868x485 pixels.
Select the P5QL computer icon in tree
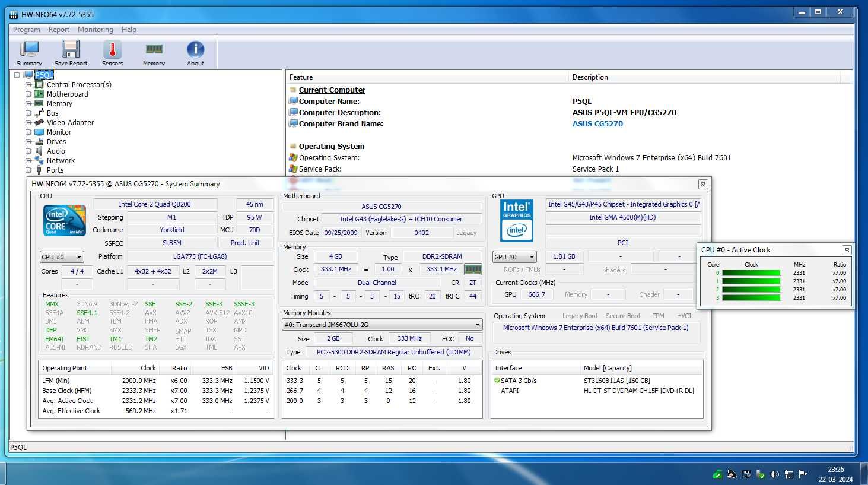click(28, 75)
